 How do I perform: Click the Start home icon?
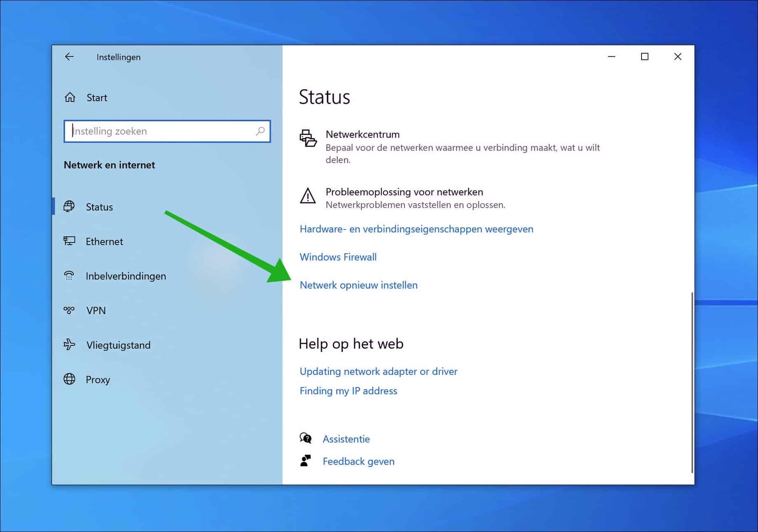tap(70, 97)
